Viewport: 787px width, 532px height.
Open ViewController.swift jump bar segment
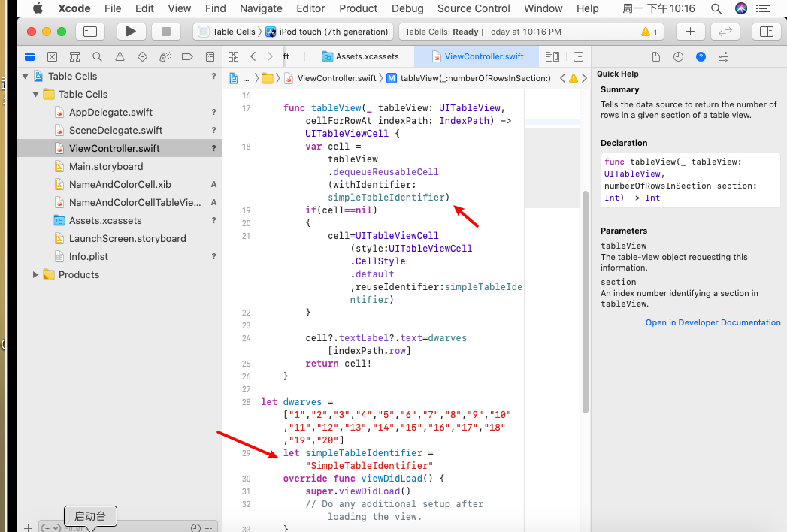(x=330, y=78)
